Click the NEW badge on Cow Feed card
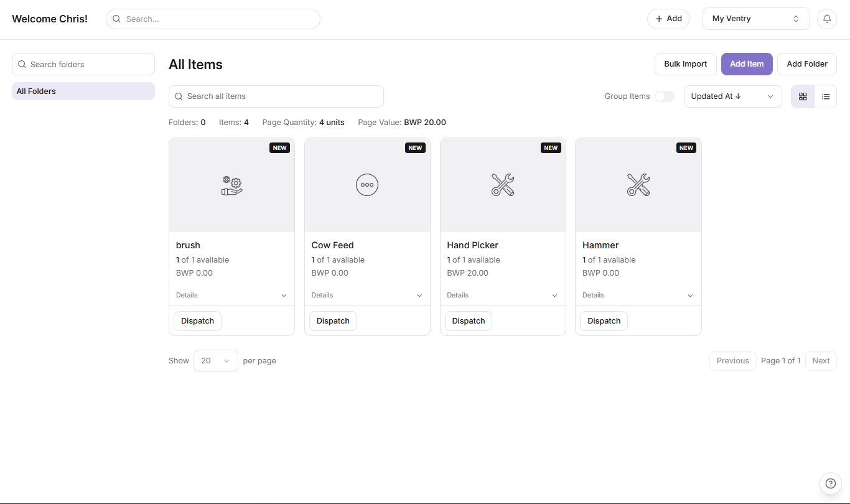This screenshot has height=504, width=850. [415, 148]
